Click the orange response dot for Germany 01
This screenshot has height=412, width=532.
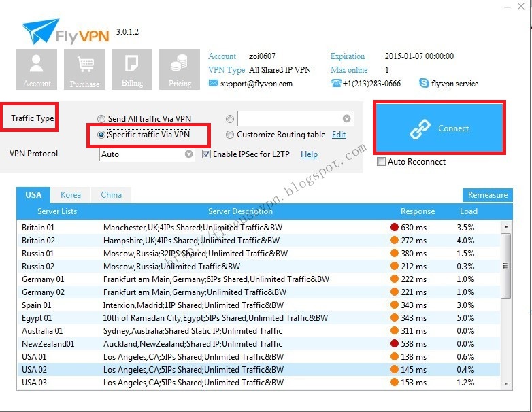click(x=395, y=279)
